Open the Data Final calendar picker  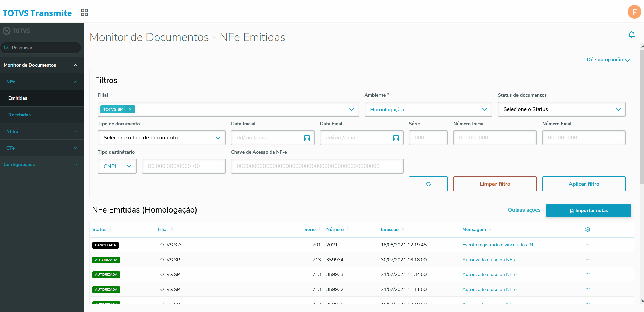coord(396,138)
